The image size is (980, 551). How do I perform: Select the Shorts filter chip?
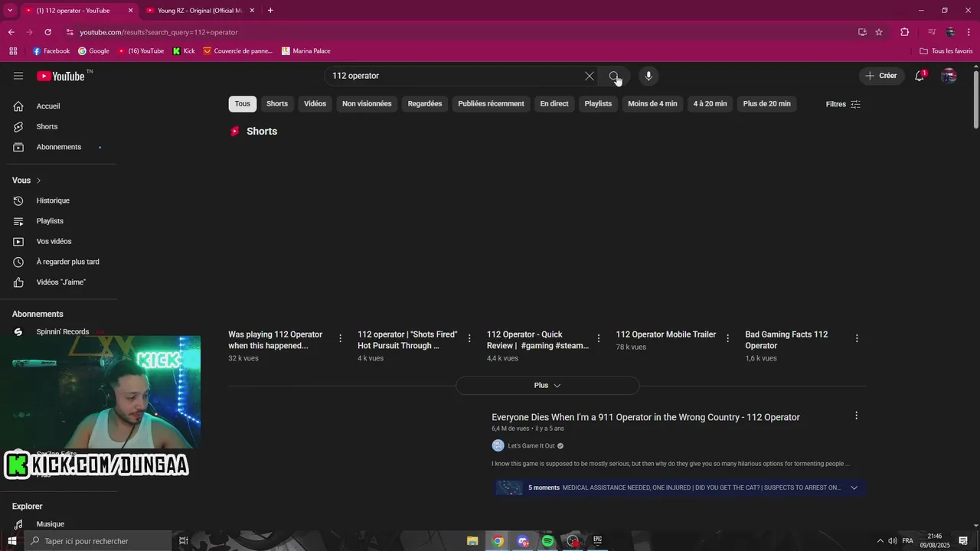[277, 104]
